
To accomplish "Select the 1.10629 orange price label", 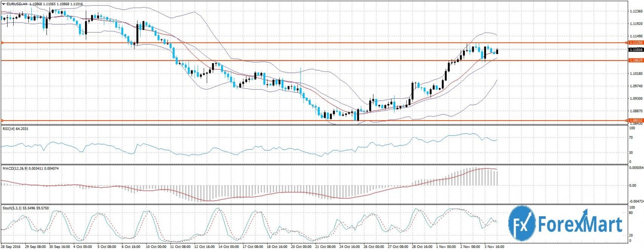I will click(x=635, y=60).
